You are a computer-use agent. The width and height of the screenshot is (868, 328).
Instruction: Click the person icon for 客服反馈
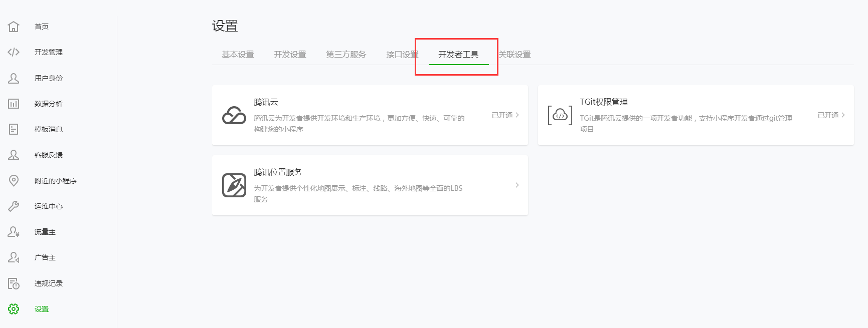14,155
